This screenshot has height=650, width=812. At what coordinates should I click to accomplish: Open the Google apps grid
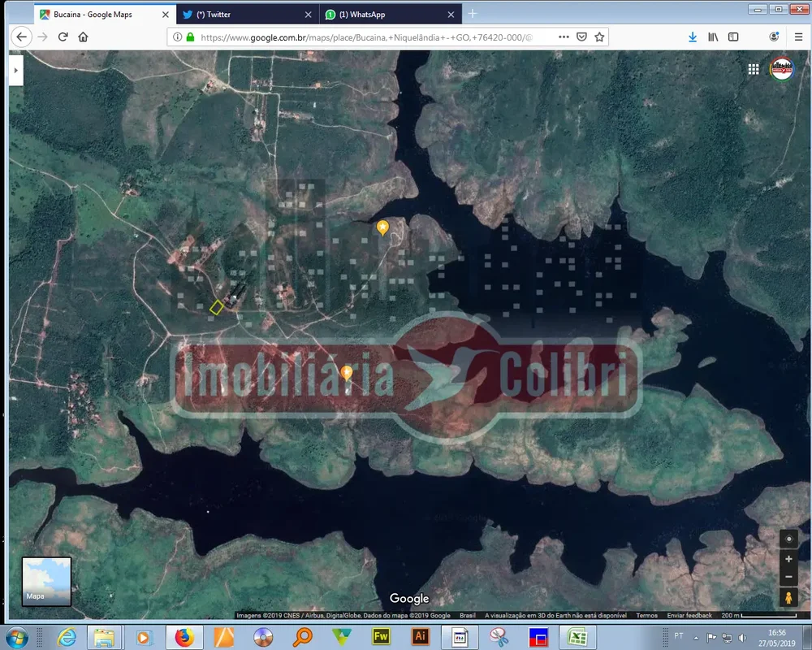point(754,69)
